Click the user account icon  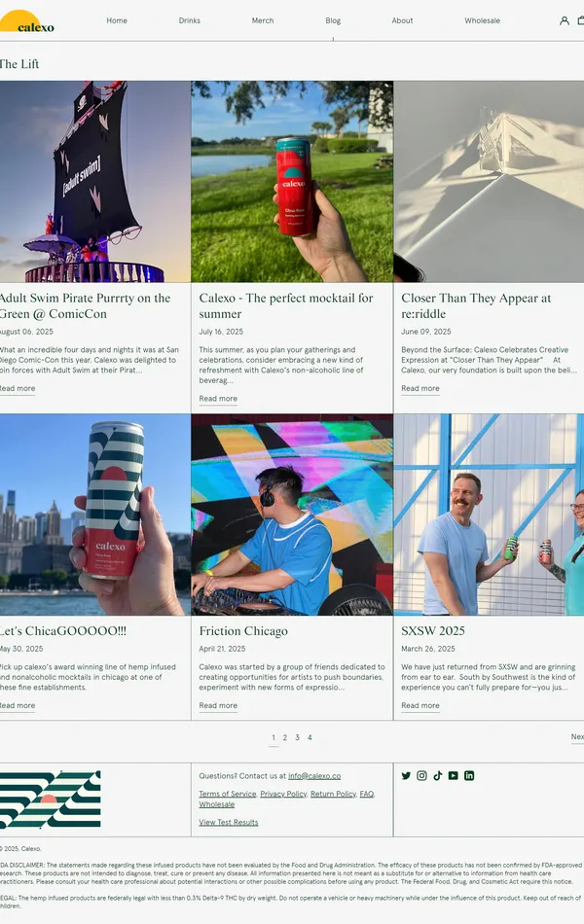pyautogui.click(x=565, y=20)
